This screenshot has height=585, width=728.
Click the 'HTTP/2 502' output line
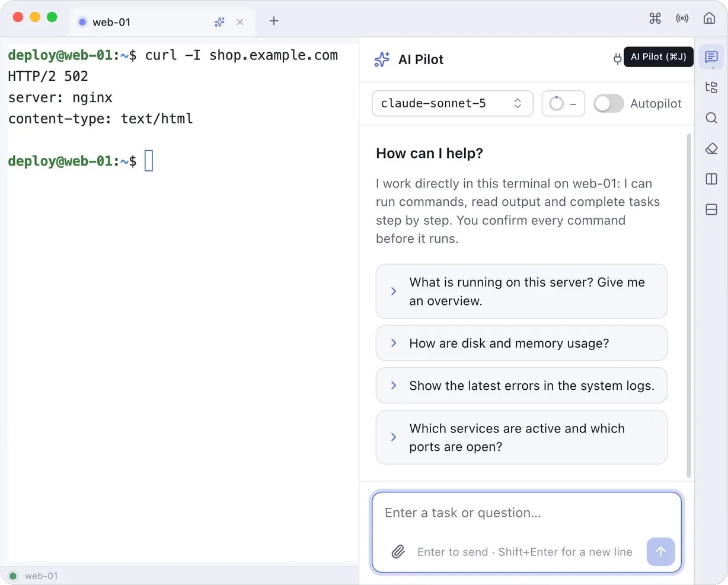click(48, 77)
